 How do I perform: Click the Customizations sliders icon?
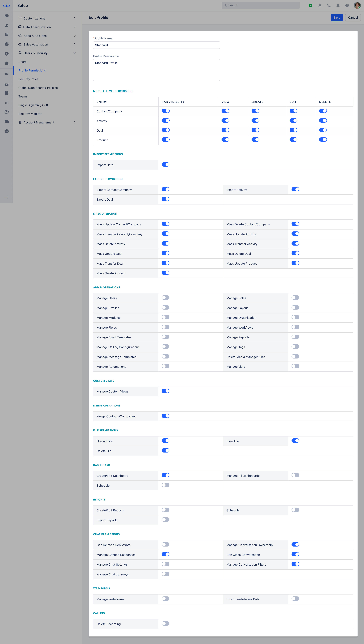pos(20,18)
